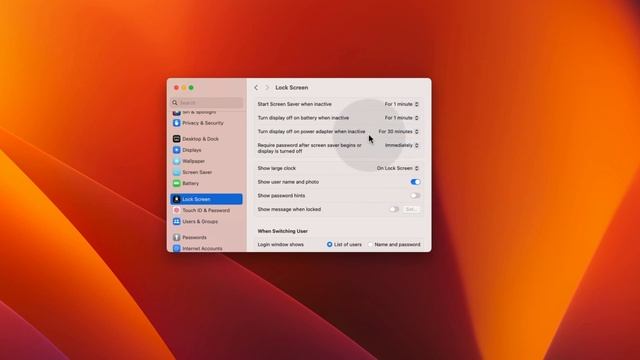Click the Login window shows label

tap(280, 244)
